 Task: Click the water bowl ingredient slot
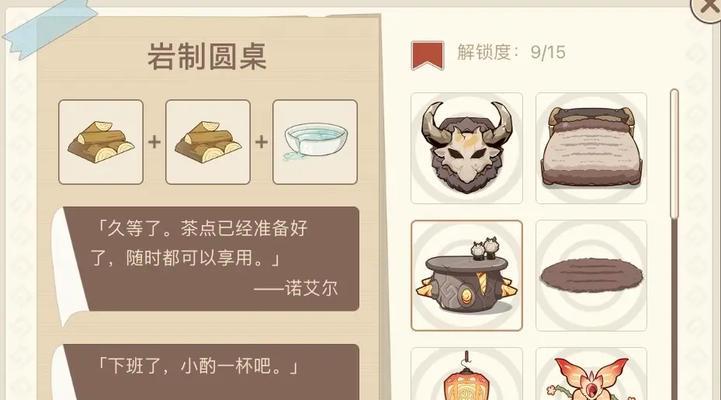[x=315, y=142]
